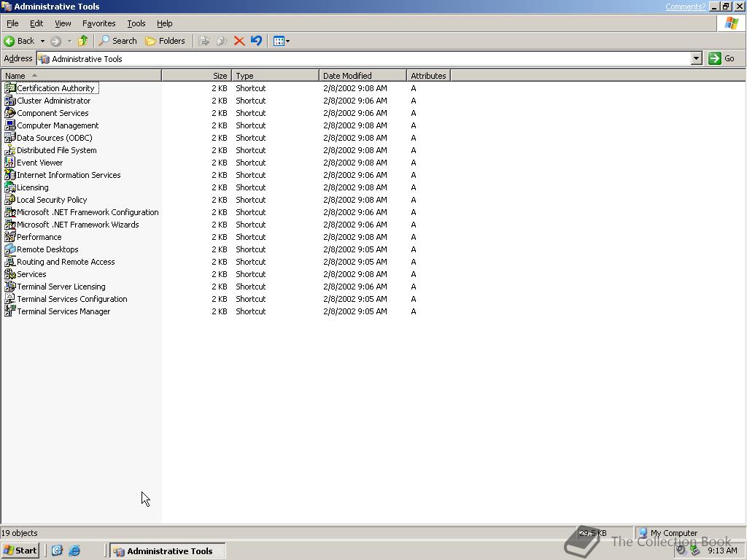Go up one folder level
Image resolution: width=747 pixels, height=560 pixels.
click(x=83, y=41)
